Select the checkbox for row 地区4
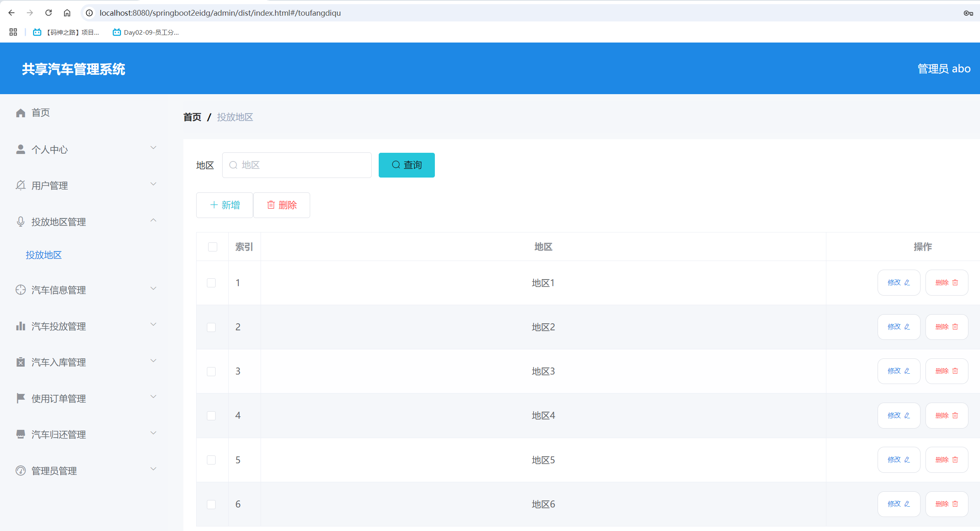980x531 pixels. (211, 415)
